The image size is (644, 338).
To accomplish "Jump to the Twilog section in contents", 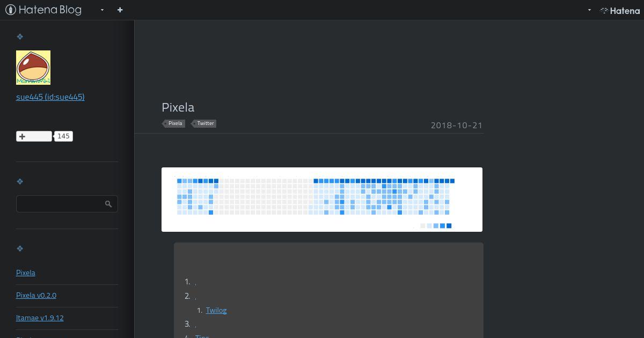I will coord(216,310).
